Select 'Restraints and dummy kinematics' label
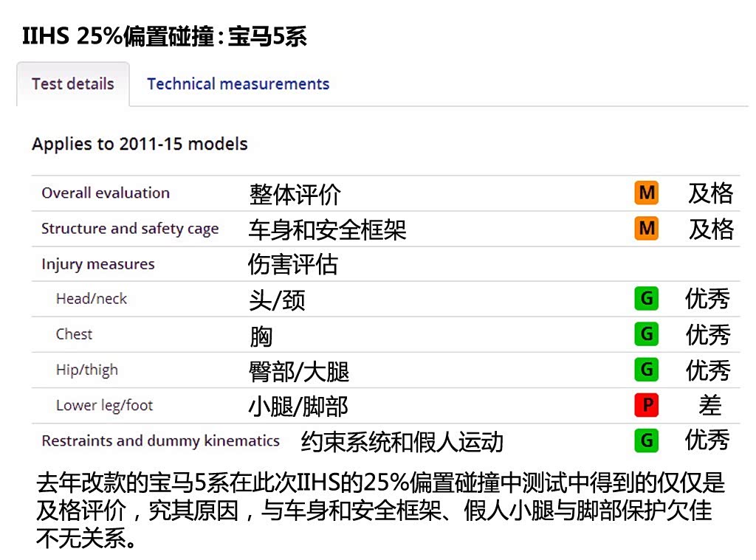This screenshot has height=560, width=756. coord(160,441)
